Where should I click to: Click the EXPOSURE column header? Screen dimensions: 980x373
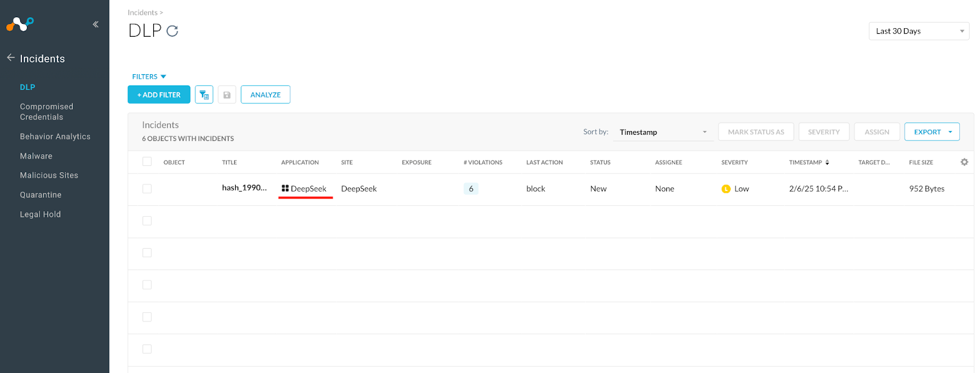tap(417, 162)
